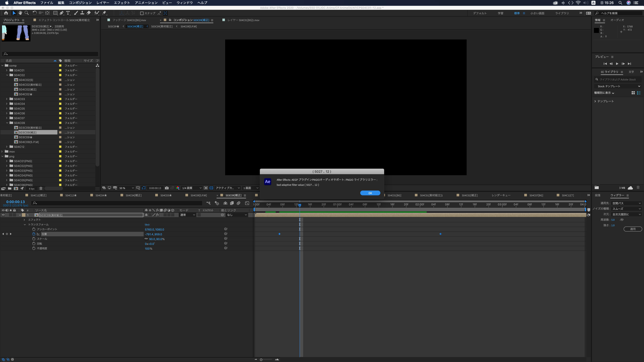Click trash icon in project panel

point(41,189)
